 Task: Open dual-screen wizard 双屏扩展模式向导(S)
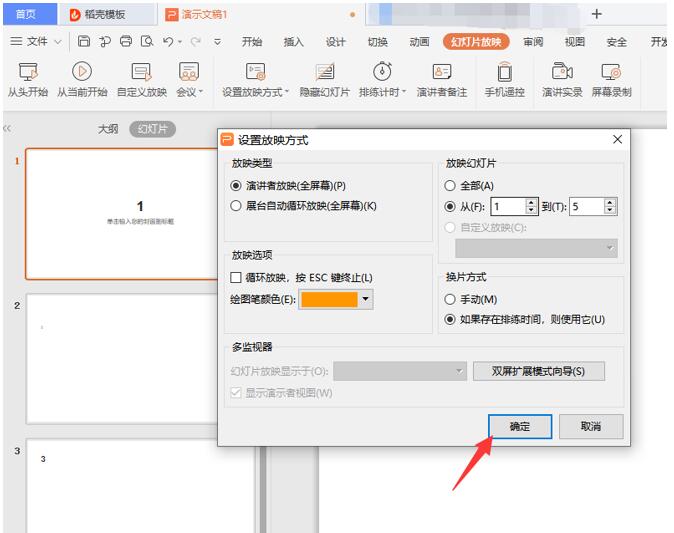click(539, 371)
